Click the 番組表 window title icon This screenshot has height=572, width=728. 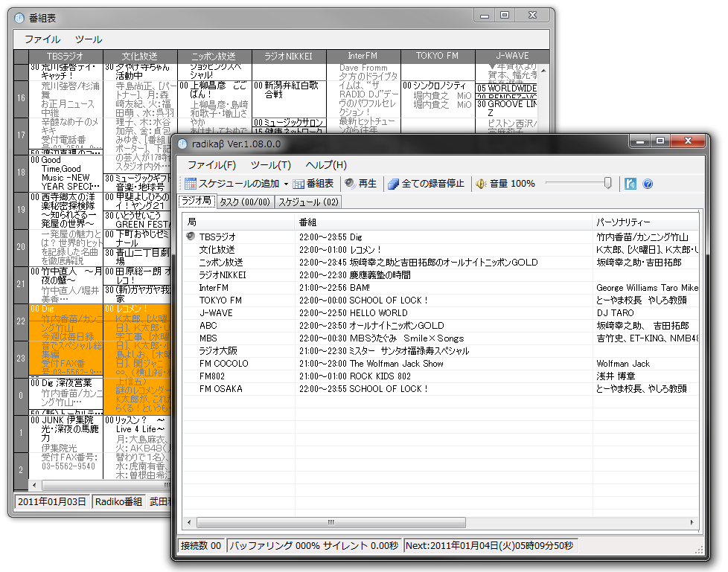19,18
